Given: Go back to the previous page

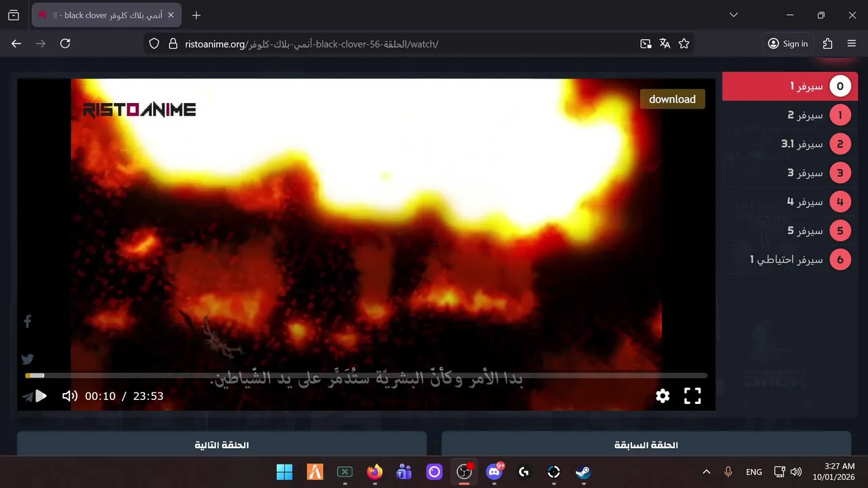Looking at the screenshot, I should [16, 43].
